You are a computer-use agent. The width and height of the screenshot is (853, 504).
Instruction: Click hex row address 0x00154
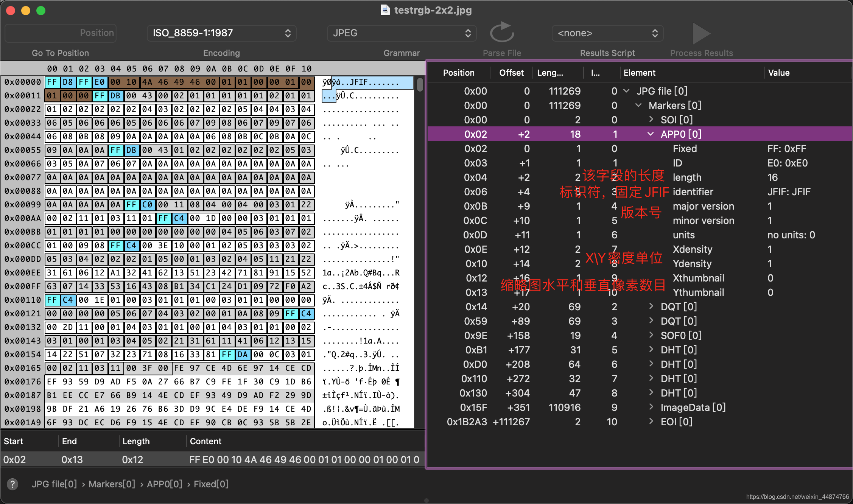point(23,355)
